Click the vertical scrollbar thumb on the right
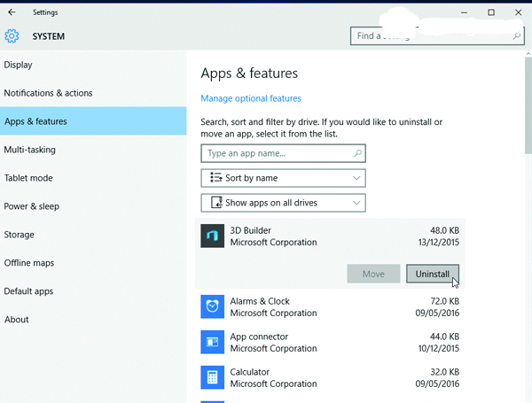 (x=528, y=105)
